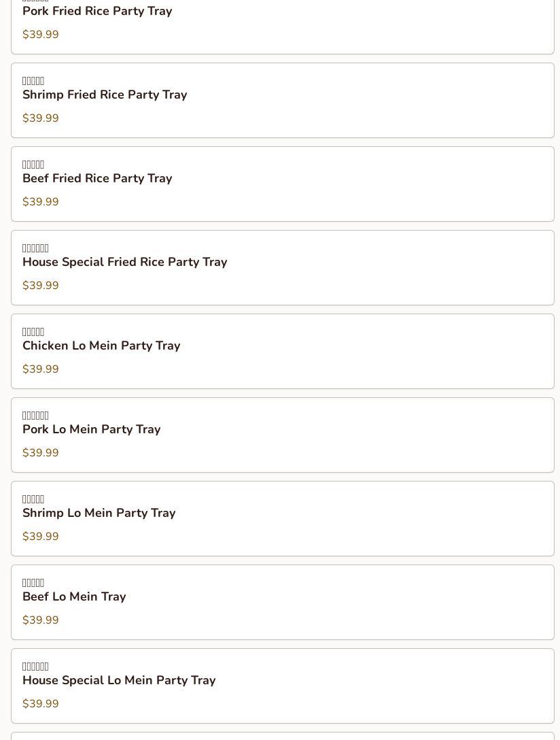Click the Chinese name above Beef Lo Mein Tray
560x740 pixels.
pos(33,583)
